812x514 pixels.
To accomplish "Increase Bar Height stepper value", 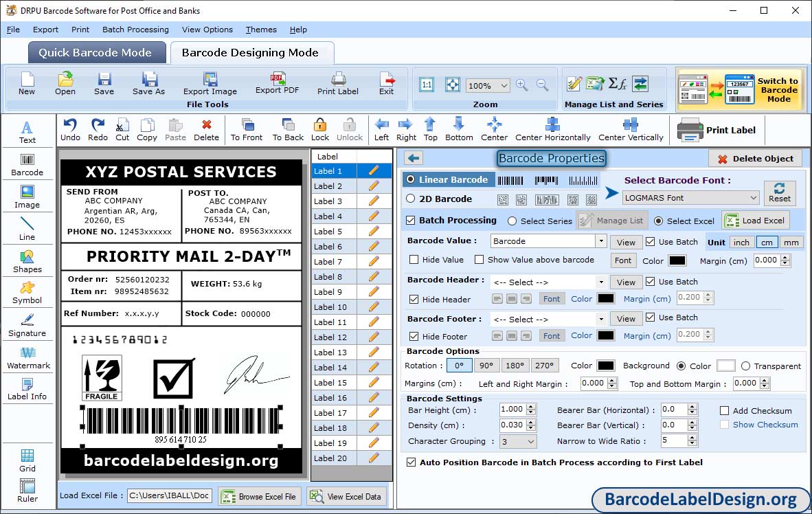I will point(531,407).
